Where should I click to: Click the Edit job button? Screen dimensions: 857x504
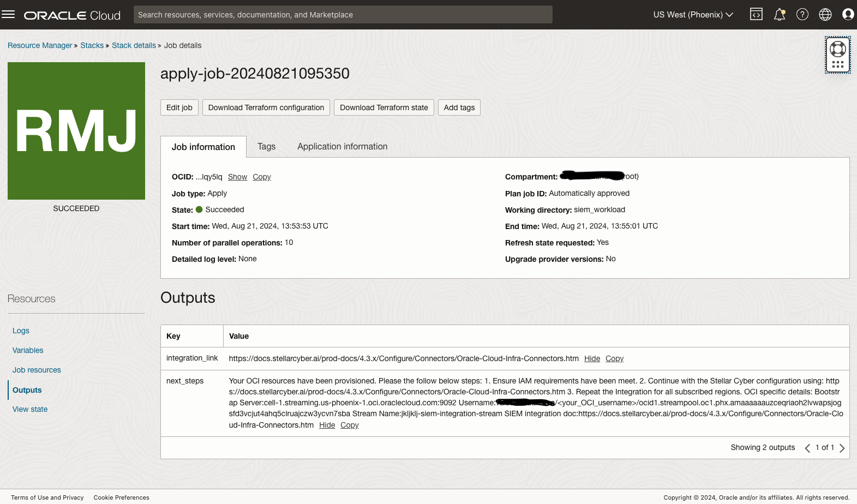coord(179,107)
